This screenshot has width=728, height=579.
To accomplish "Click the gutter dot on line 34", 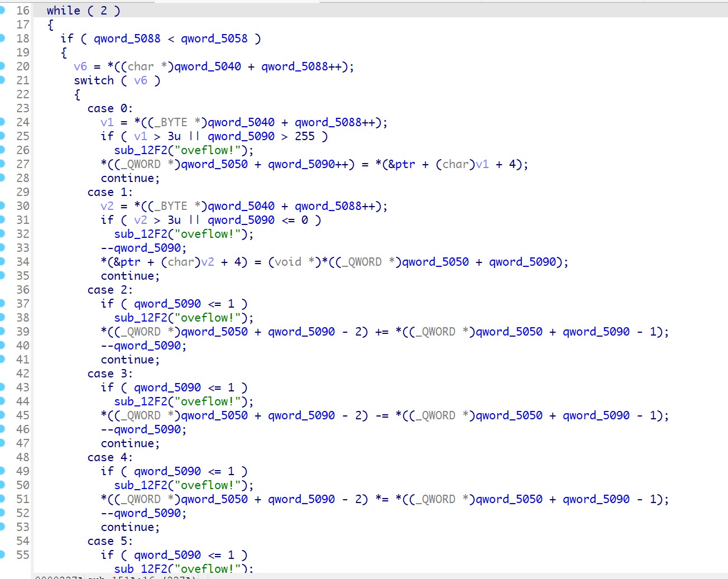I will click(2, 261).
